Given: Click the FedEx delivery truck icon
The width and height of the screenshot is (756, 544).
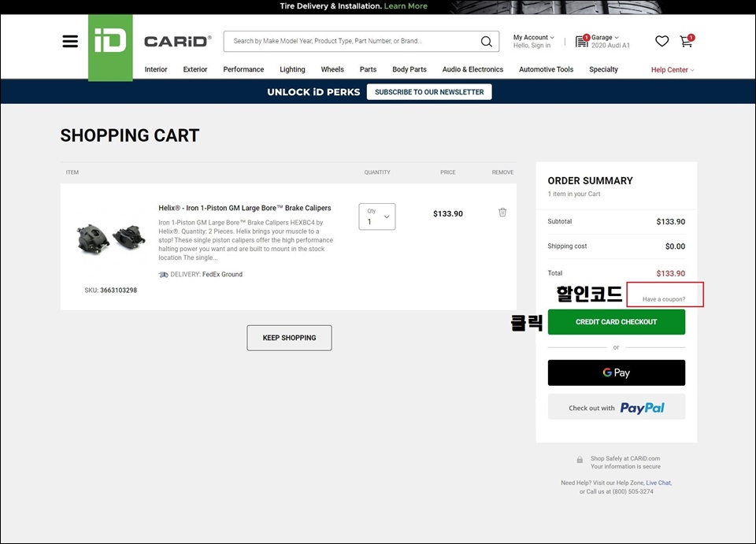Looking at the screenshot, I should [x=164, y=275].
